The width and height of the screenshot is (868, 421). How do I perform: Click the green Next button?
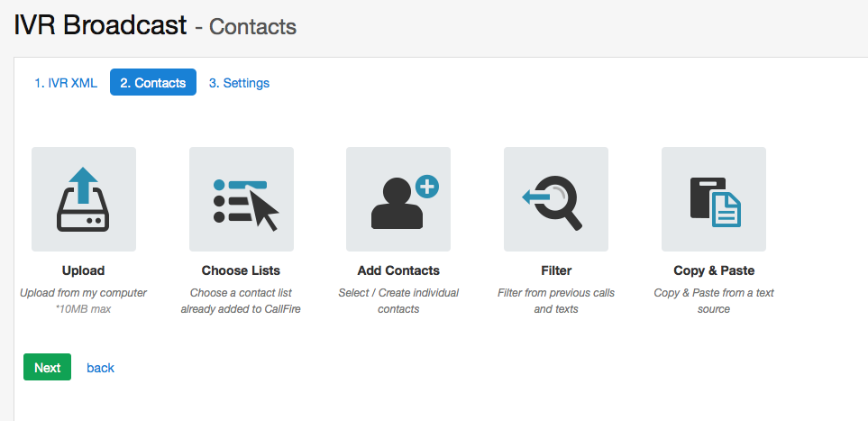[47, 367]
